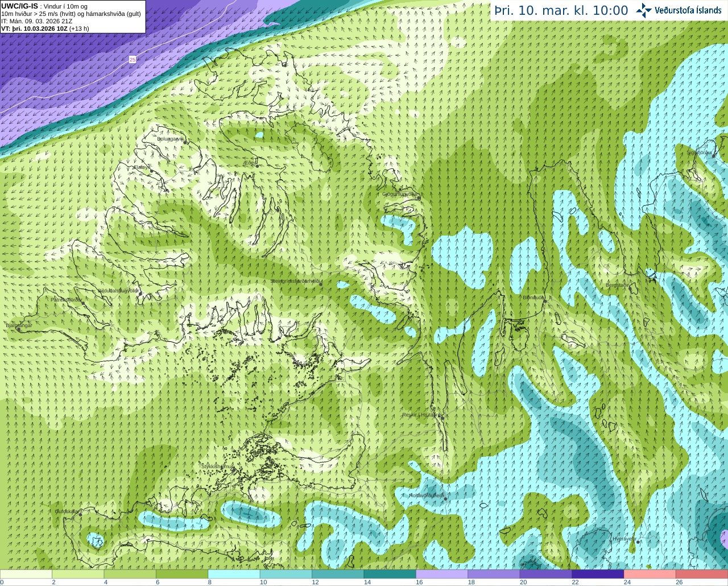Click the legend scale value '4'
Image resolution: width=728 pixels, height=586 pixels.
pyautogui.click(x=106, y=582)
